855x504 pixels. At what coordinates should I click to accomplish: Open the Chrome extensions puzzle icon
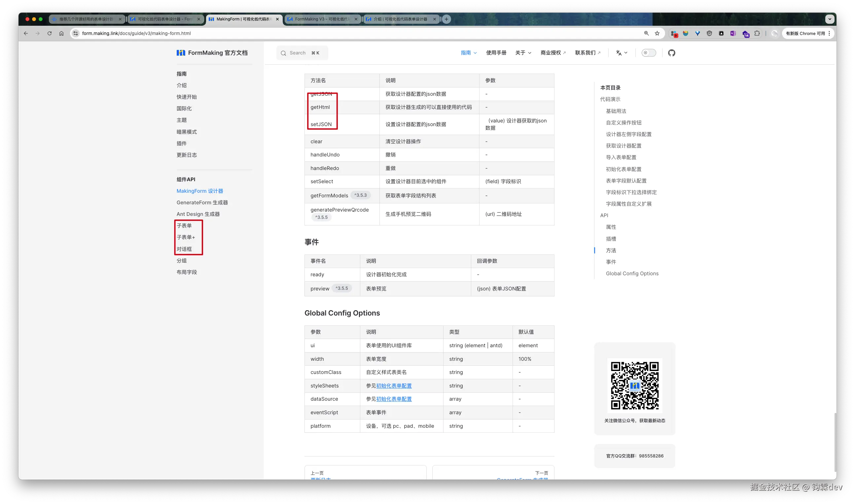click(x=757, y=33)
